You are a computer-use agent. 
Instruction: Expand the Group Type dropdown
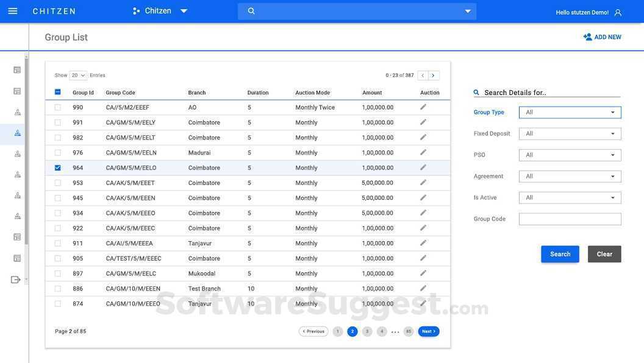(570, 113)
